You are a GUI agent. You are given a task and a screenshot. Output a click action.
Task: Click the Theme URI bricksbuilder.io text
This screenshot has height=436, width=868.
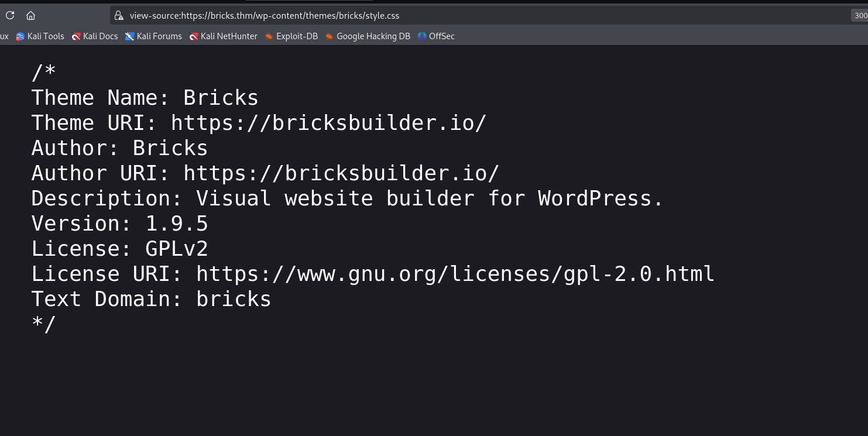[329, 123]
